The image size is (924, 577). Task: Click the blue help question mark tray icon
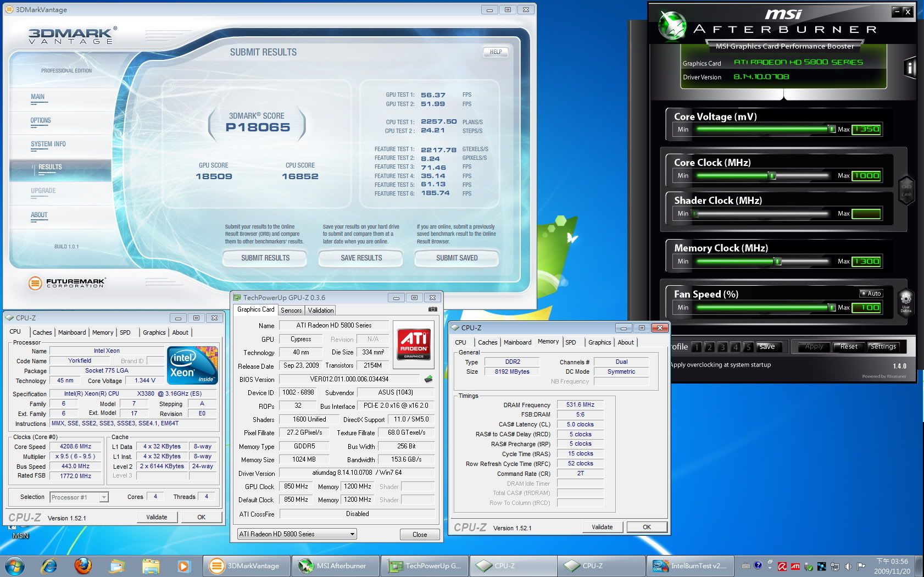758,565
